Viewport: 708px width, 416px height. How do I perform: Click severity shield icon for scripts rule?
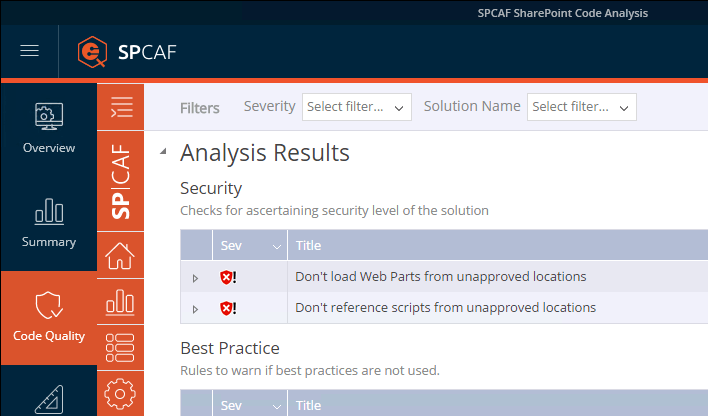click(228, 308)
